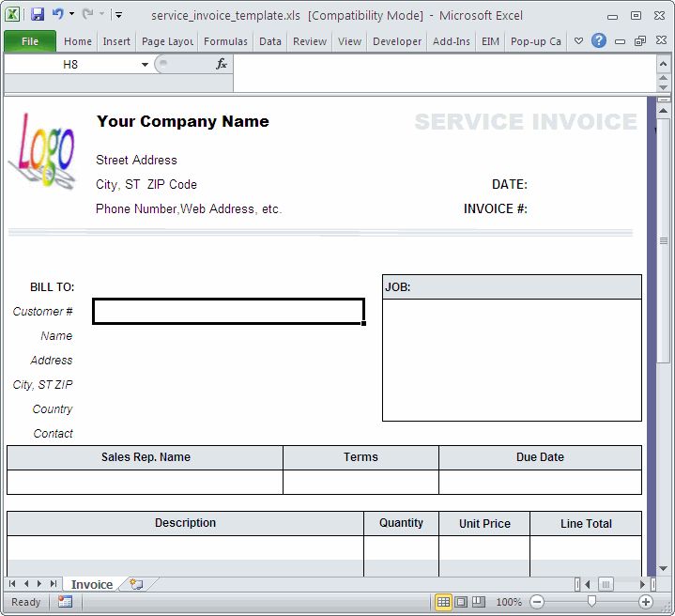This screenshot has width=675, height=616.
Task: Click the JOB: header cell
Action: (x=512, y=286)
